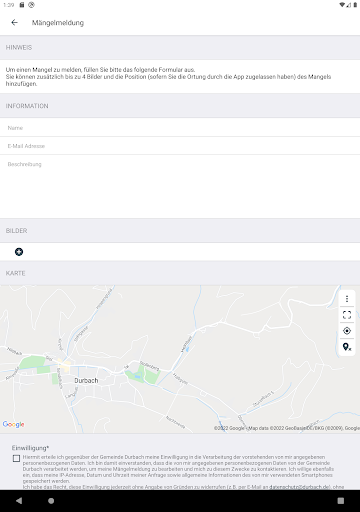Select the Beschreibung text area
The width and height of the screenshot is (360, 512).
click(x=180, y=187)
